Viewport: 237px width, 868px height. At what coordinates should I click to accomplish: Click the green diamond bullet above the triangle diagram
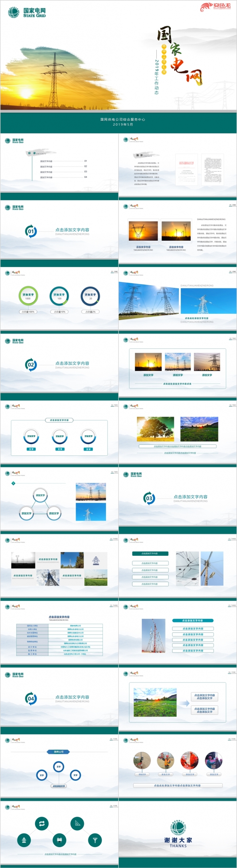point(13,483)
